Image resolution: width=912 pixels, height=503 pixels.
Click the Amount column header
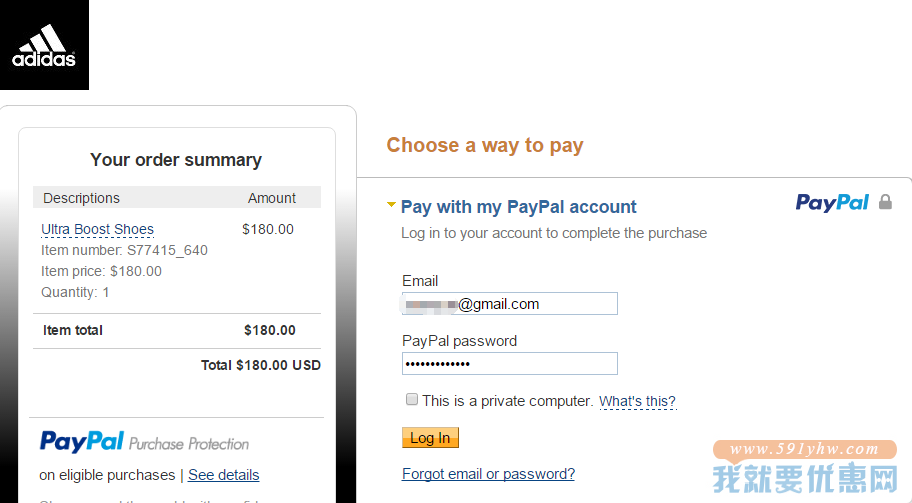coord(272,198)
